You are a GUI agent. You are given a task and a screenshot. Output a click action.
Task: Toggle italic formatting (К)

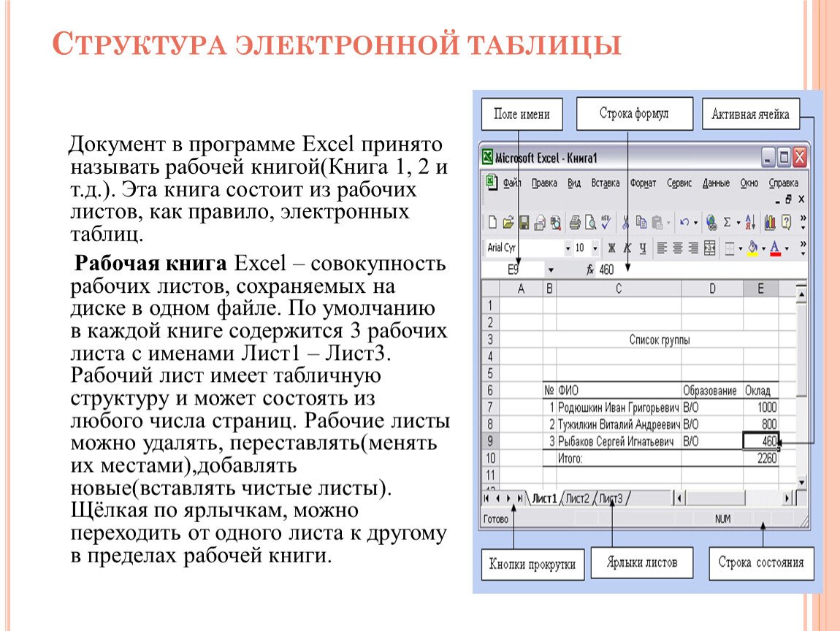coord(627,248)
